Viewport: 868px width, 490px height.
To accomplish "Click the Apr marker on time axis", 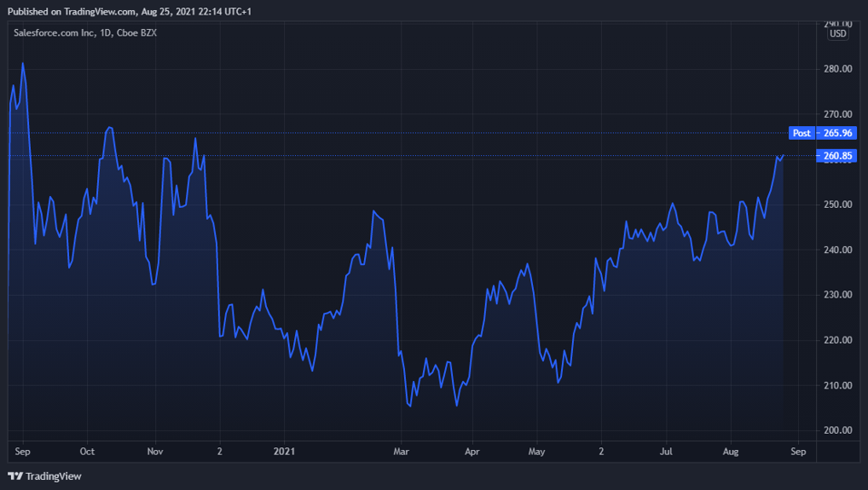I will coord(471,450).
